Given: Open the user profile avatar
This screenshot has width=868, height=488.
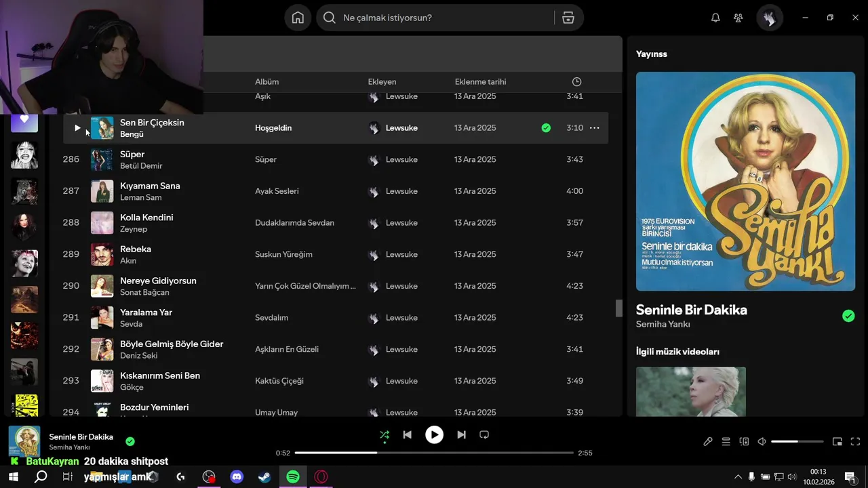Looking at the screenshot, I should click(x=770, y=18).
